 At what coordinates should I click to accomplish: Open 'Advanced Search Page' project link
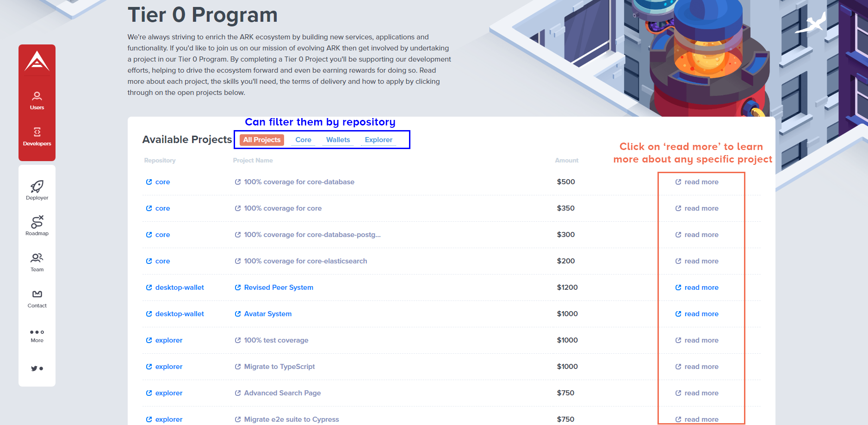tap(278, 393)
